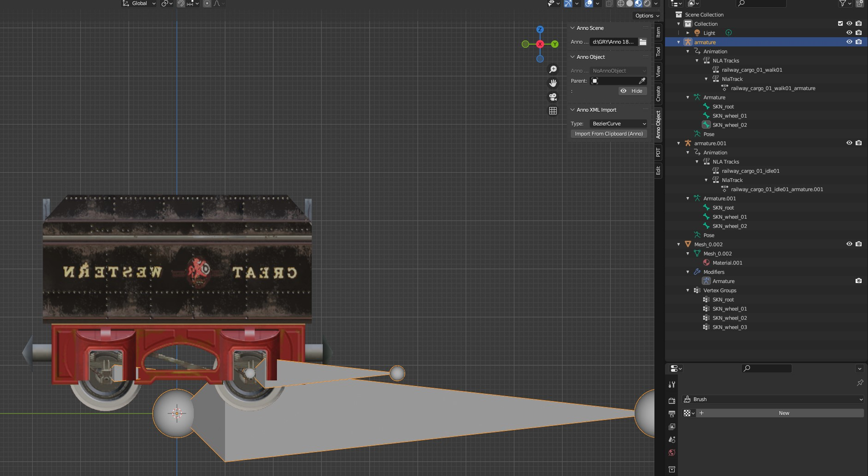The width and height of the screenshot is (868, 476).
Task: Switch to the PDT sidebar tab
Action: point(658,152)
